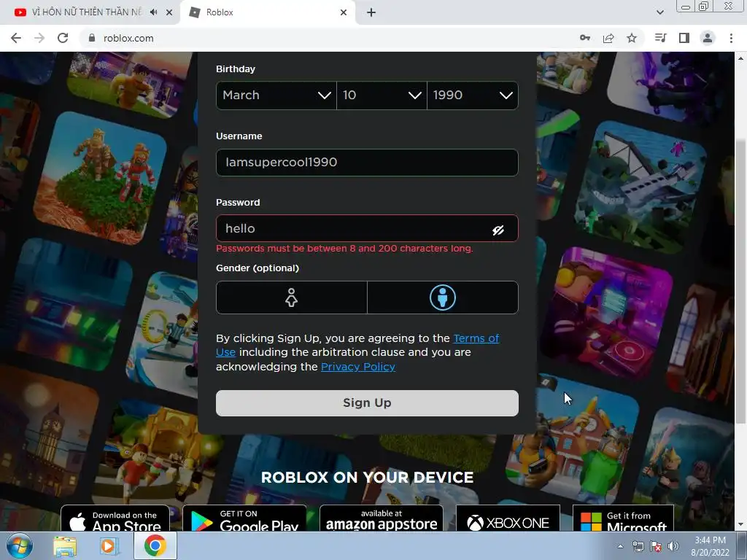Viewport: 747px width, 560px height.
Task: Launch the media player taskbar icon
Action: pyautogui.click(x=109, y=545)
